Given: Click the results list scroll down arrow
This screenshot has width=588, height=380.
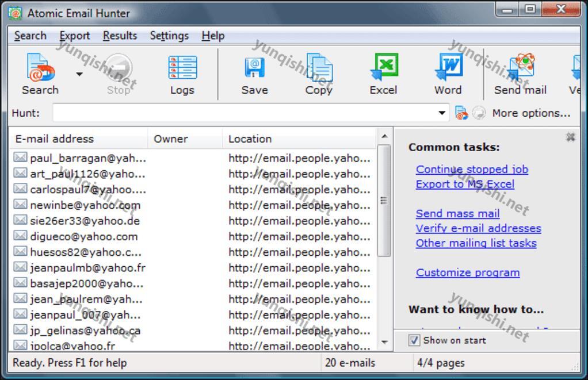Looking at the screenshot, I should (x=384, y=342).
